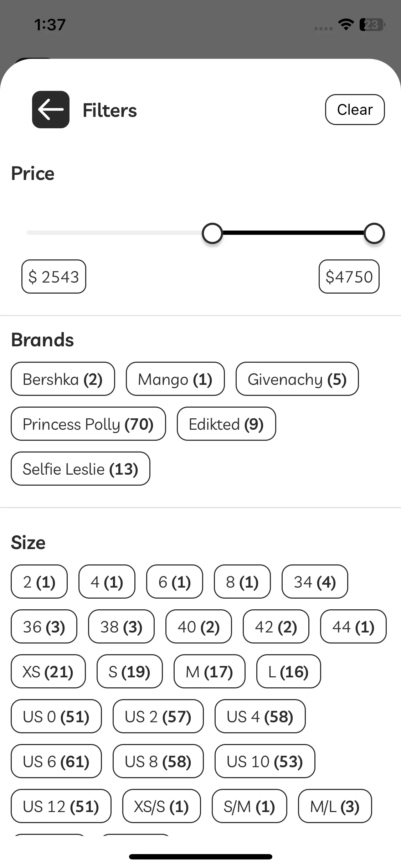
Task: Click the maximum price slider handle
Action: pos(374,233)
